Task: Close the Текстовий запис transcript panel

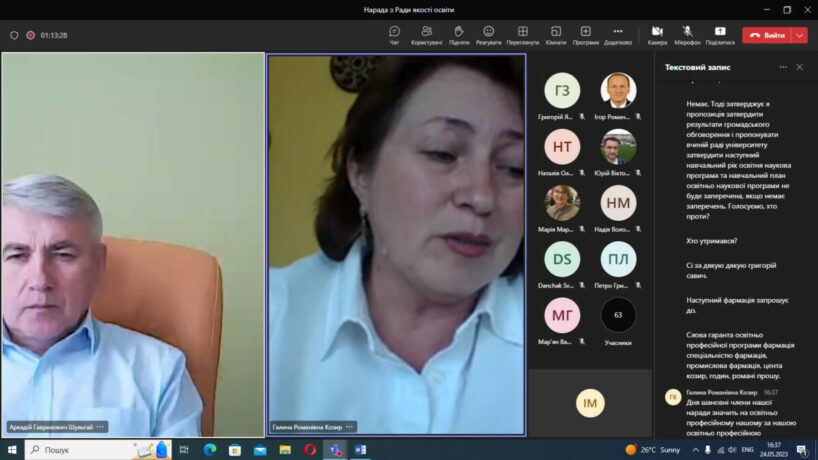Action: pos(799,67)
